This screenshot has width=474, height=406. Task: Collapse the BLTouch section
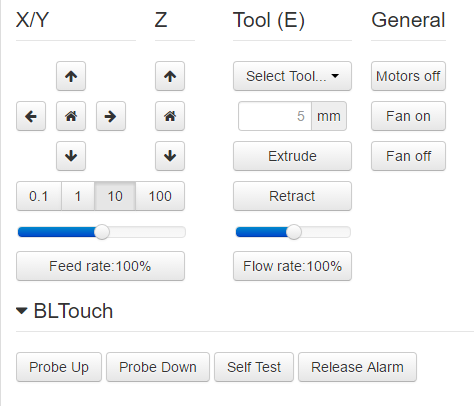[x=22, y=311]
